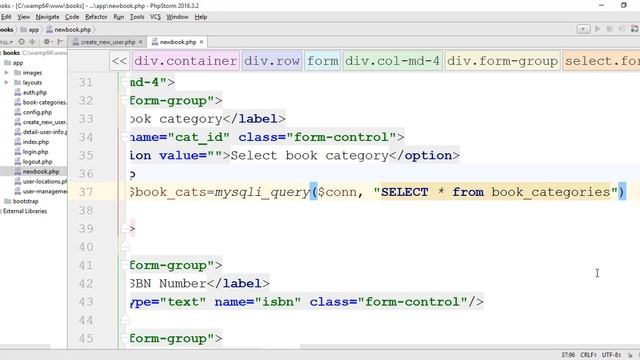
Task: Click div.row breadcrumb
Action: (x=272, y=61)
